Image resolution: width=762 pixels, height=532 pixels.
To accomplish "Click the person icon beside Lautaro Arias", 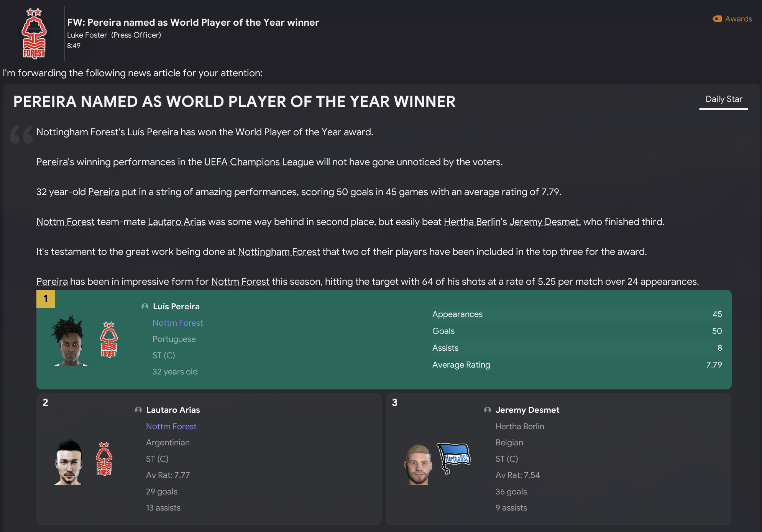I will [138, 410].
